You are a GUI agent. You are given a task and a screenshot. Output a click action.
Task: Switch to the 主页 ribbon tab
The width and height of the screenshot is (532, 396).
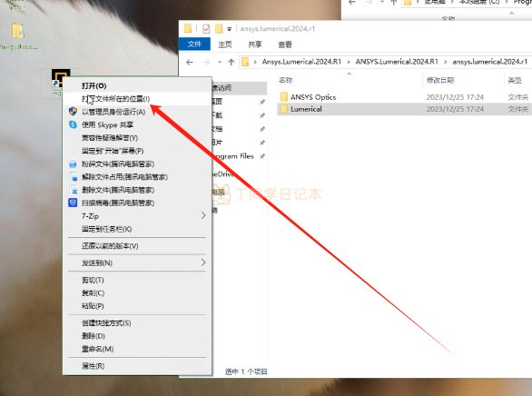tap(225, 45)
